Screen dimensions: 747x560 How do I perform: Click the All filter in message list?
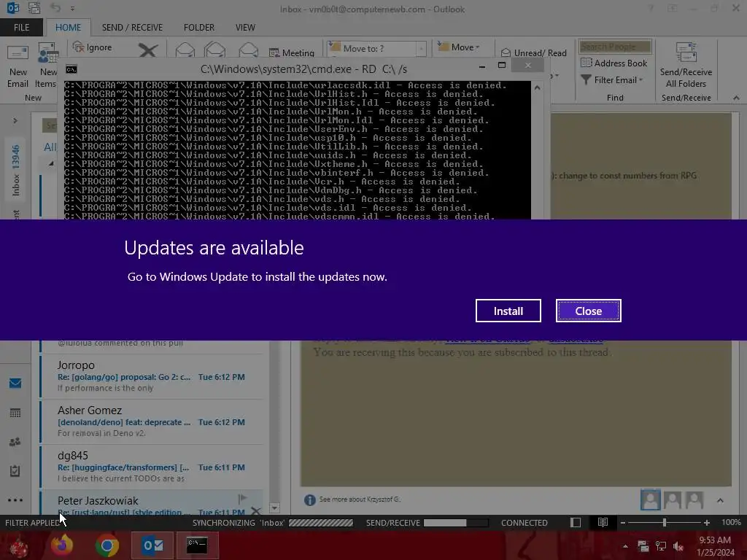tap(50, 147)
